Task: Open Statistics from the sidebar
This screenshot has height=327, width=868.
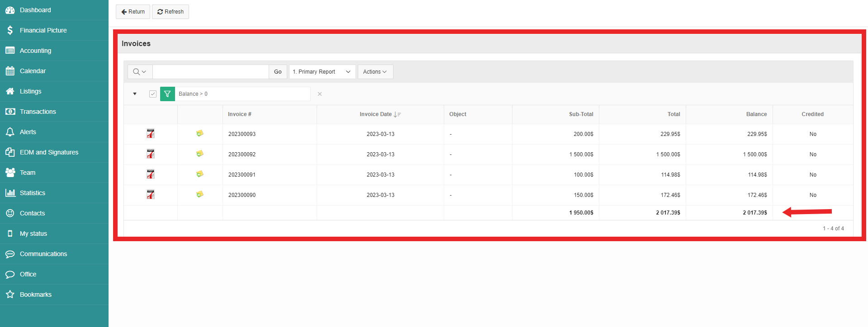Action: pyautogui.click(x=32, y=193)
